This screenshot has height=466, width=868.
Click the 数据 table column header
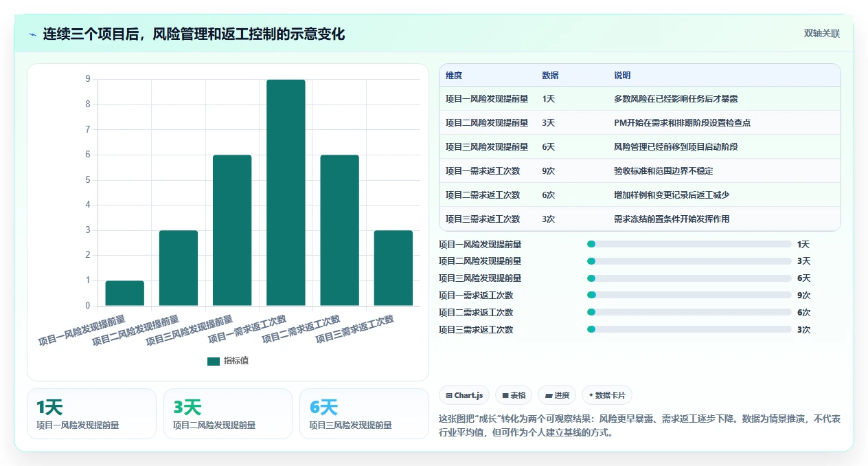(x=550, y=76)
